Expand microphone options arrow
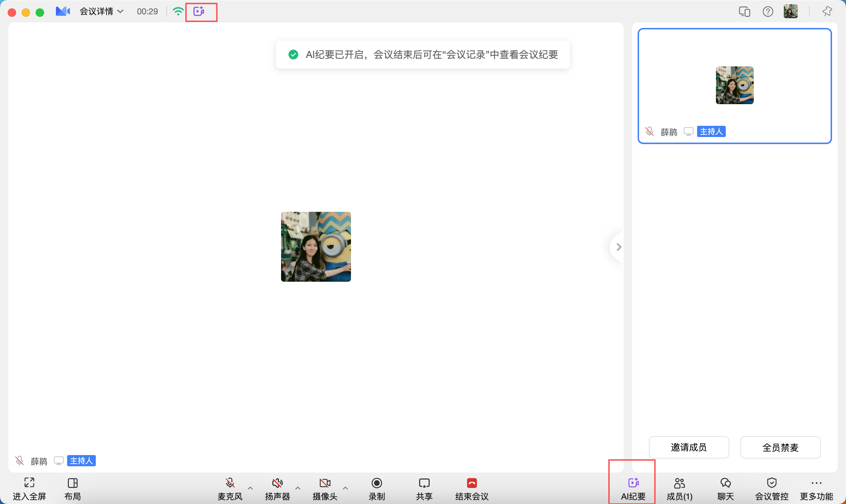The height and width of the screenshot is (504, 846). [250, 488]
